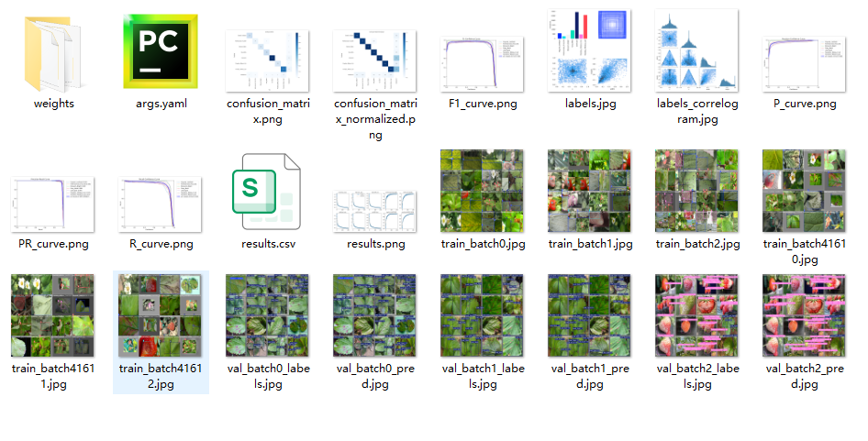Click the 'F1_curve.png' file name
Image resolution: width=868 pixels, height=441 pixels.
pyautogui.click(x=483, y=104)
